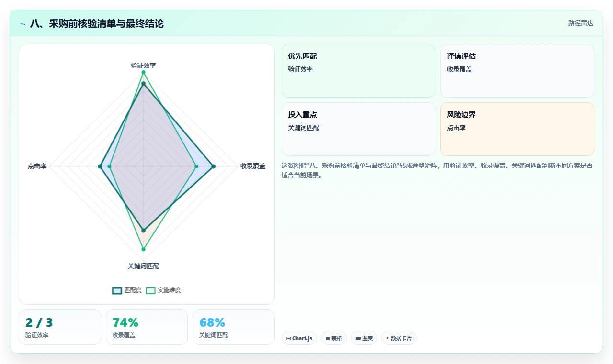Screen dimensions: 613x364
Task: Click the bottom 实施难度 point on 关键词匹配 axis
Action: click(143, 249)
